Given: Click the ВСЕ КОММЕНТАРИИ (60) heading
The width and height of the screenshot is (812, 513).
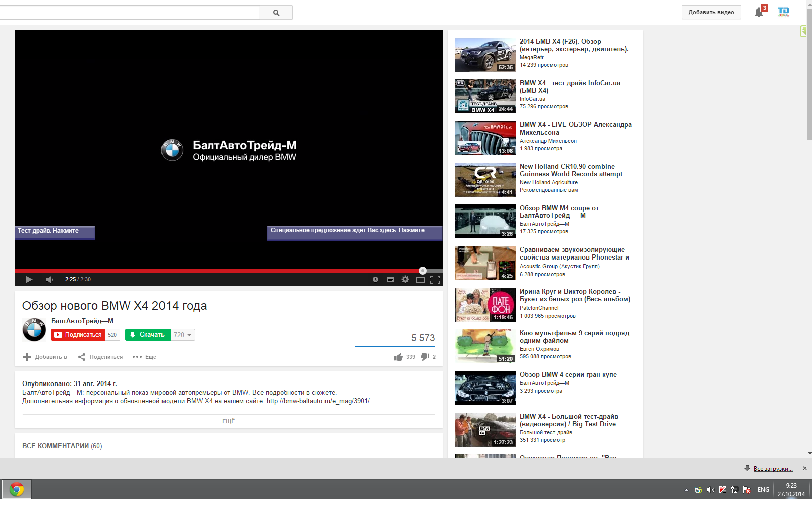Looking at the screenshot, I should pos(62,446).
